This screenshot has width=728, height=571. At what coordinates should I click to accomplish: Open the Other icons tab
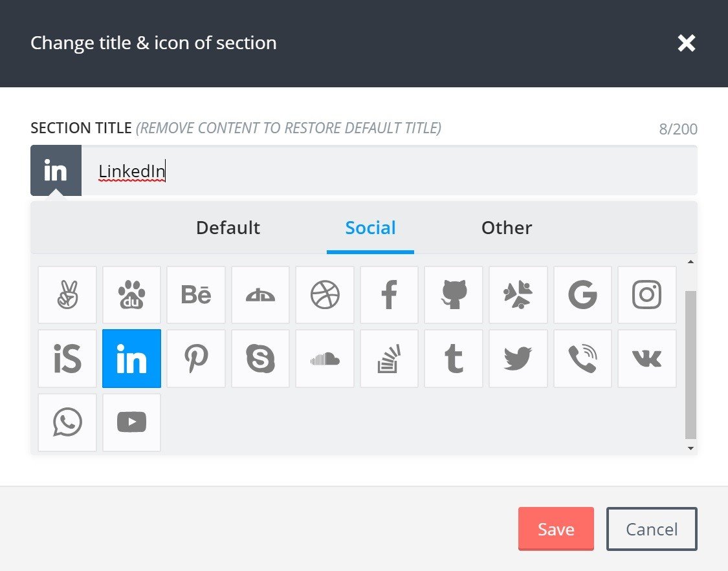coord(507,228)
